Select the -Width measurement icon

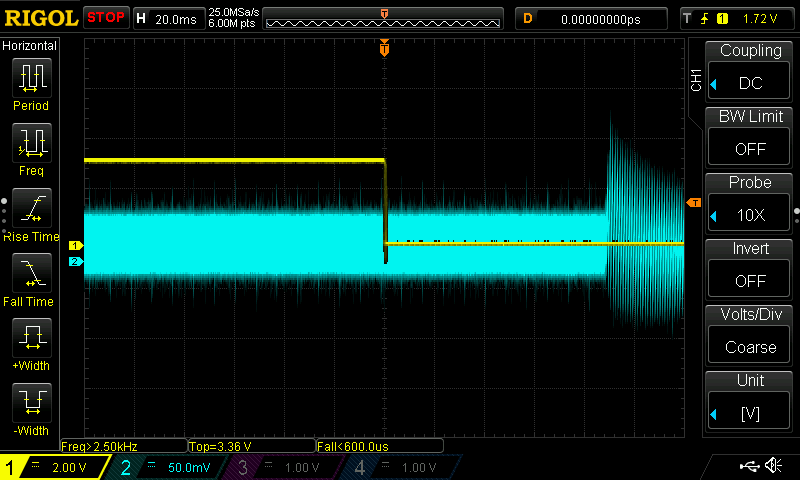pos(31,404)
